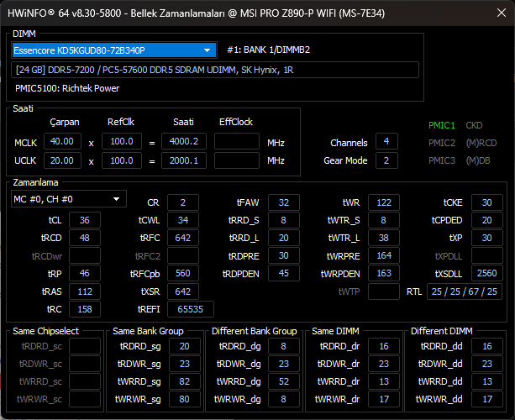Viewport: 515px width, 420px height.
Task: Select the DDR5-7200 module description field
Action: point(215,70)
